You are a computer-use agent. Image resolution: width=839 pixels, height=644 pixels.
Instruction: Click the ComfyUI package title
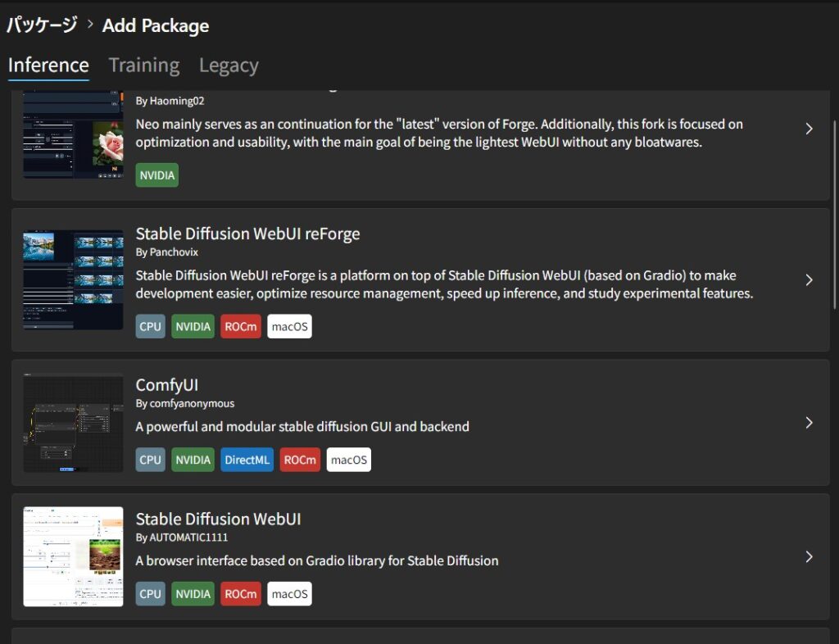point(167,385)
